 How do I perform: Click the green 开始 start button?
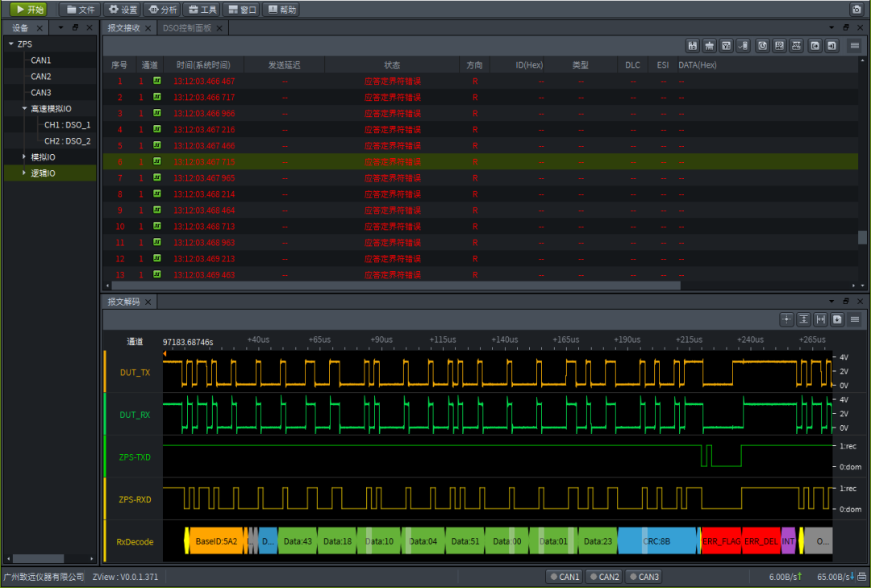point(29,10)
